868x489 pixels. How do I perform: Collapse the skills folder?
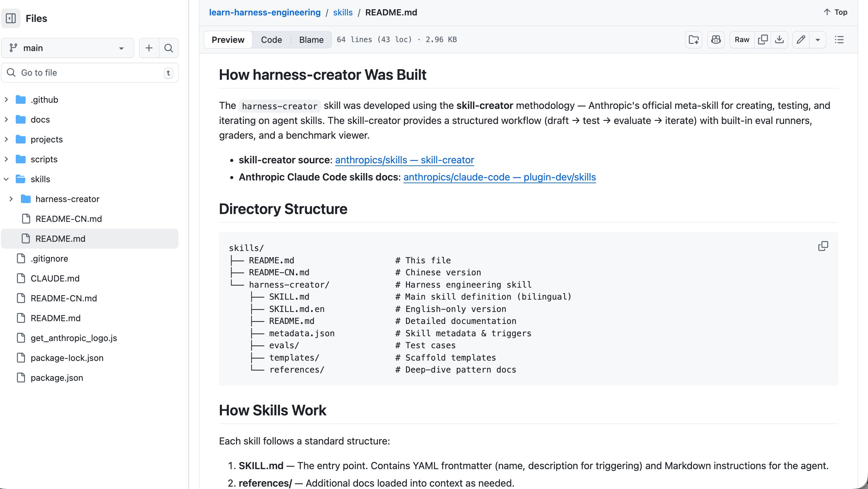coord(6,179)
